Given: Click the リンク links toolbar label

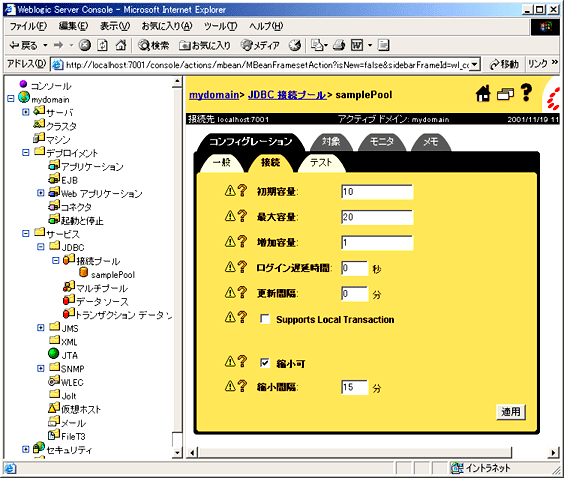Looking at the screenshot, I should tap(538, 64).
